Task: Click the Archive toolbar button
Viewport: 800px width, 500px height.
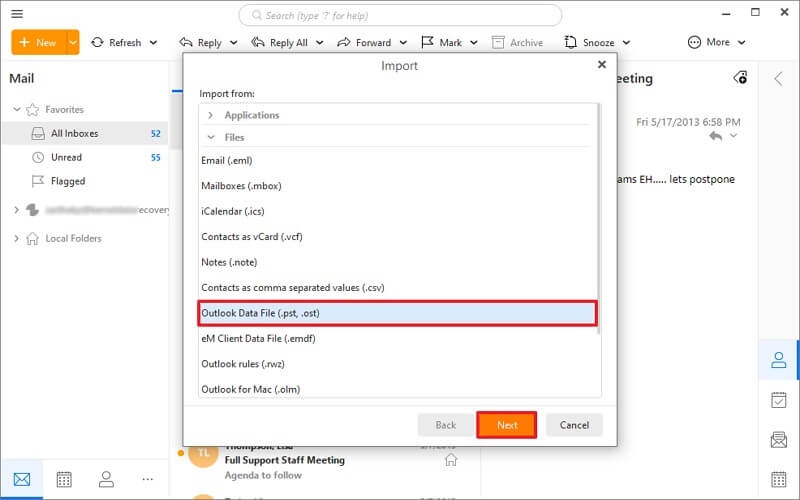Action: tap(517, 42)
